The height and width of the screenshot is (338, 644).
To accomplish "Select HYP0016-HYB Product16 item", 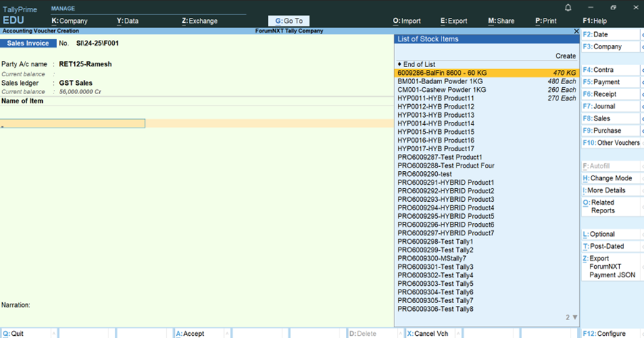I will coord(486,140).
